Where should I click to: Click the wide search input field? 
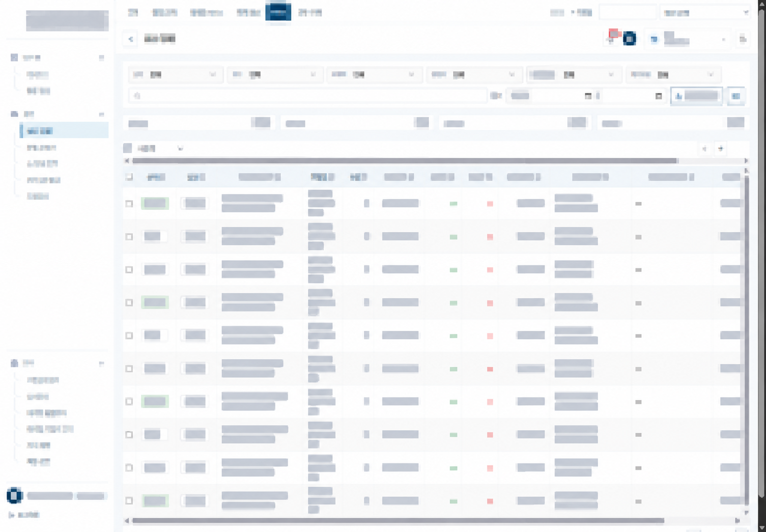tap(308, 96)
